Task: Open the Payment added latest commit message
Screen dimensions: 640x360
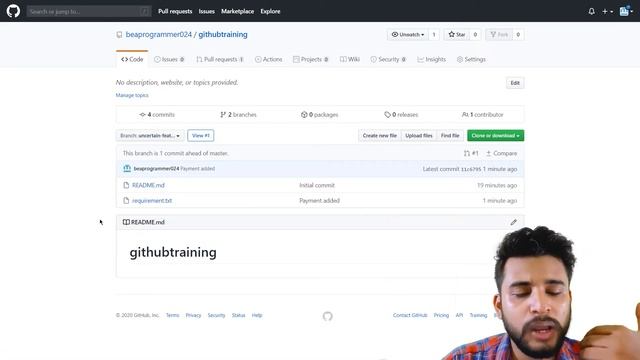Action: tap(198, 169)
